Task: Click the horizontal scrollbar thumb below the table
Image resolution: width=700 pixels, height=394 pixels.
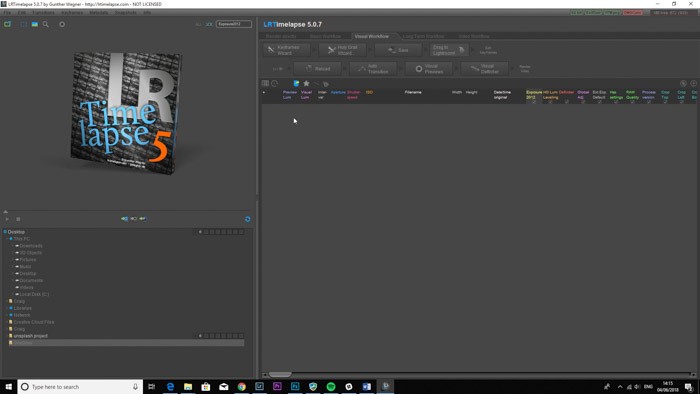Action: 280,375
